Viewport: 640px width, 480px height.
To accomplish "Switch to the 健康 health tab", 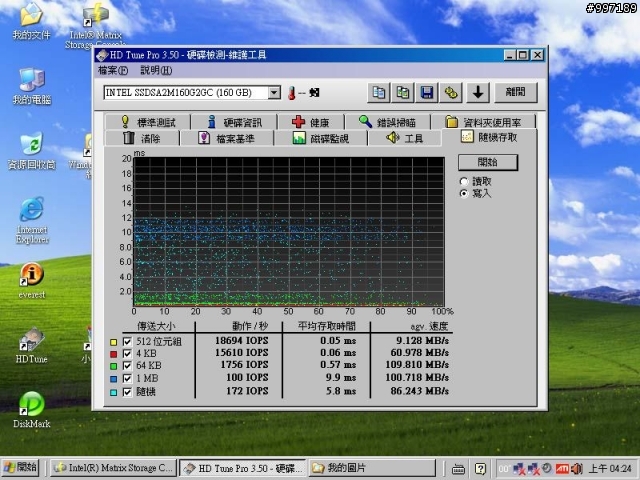I will click(x=311, y=122).
